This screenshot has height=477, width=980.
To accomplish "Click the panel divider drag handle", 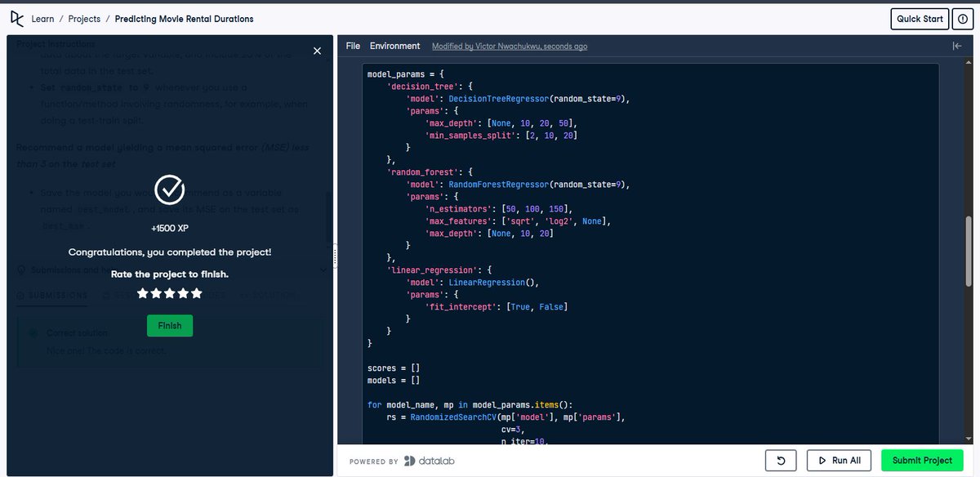I will coord(336,256).
